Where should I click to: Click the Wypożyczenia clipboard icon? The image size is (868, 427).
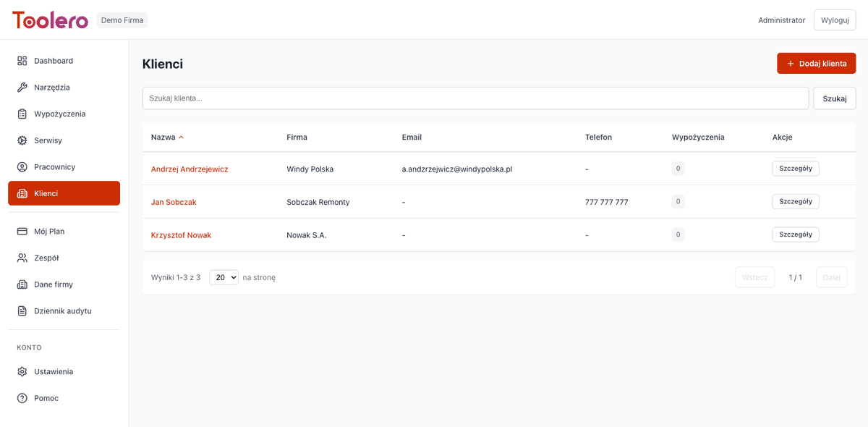click(x=22, y=114)
